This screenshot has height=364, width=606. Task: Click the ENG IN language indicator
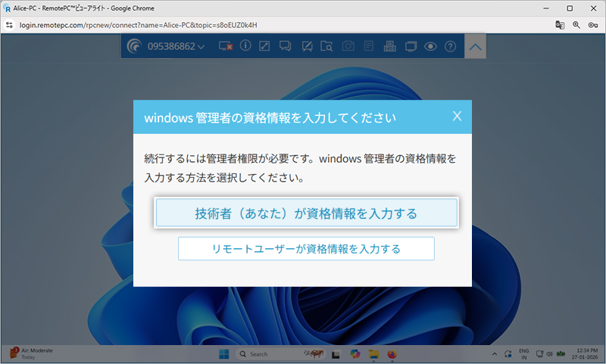pyautogui.click(x=523, y=354)
